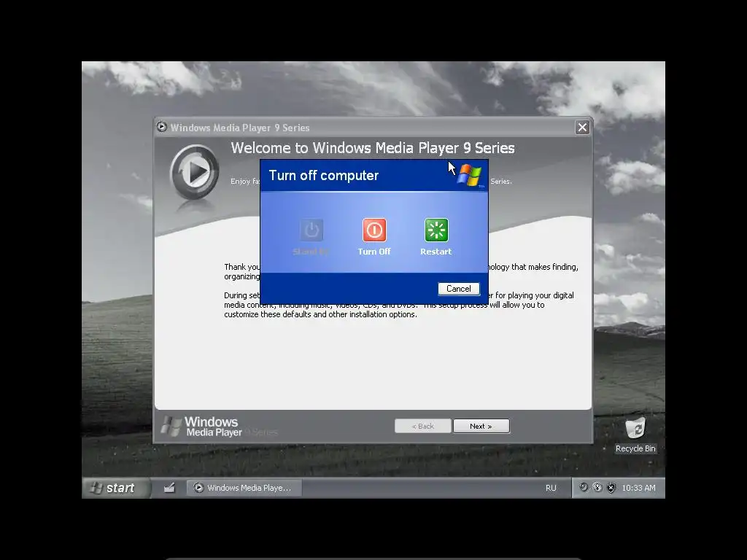Cancel the Turn off computer dialog
Screen dimensions: 747x560
click(x=458, y=289)
